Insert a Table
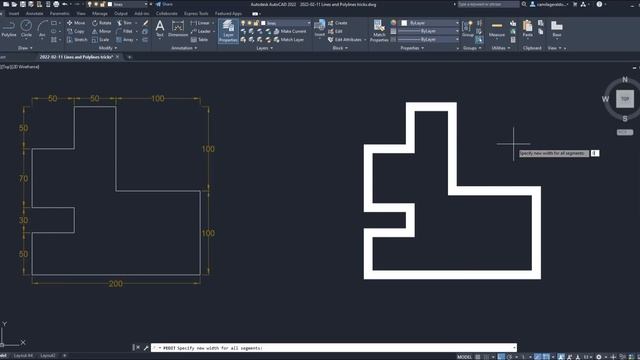Image resolution: width=640 pixels, height=360 pixels. point(200,40)
